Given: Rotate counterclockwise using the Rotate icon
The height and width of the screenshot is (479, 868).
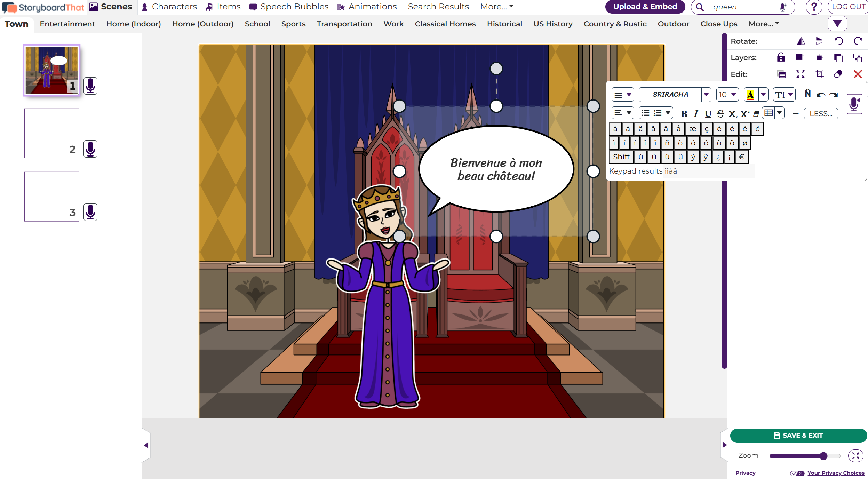Looking at the screenshot, I should 839,41.
